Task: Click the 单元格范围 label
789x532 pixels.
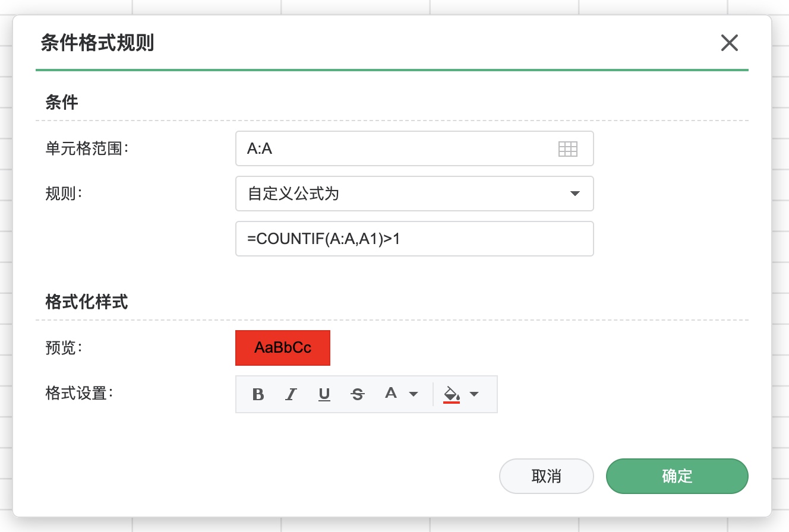Action: click(x=87, y=148)
